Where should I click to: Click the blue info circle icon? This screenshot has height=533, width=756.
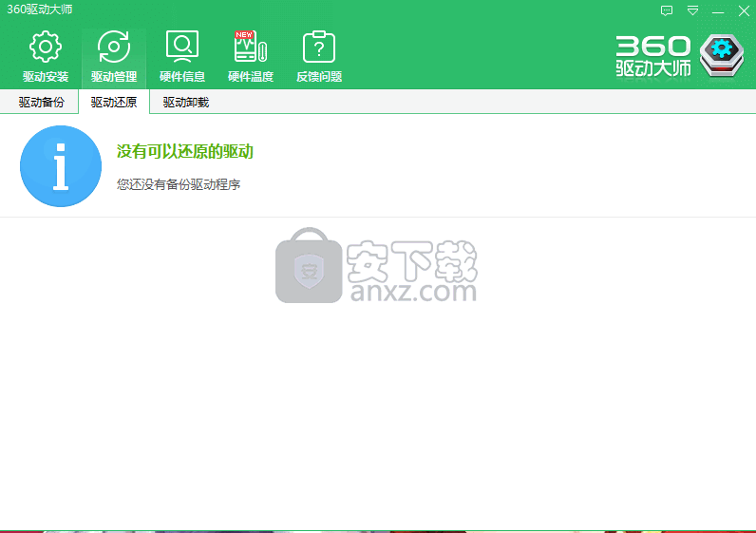[61, 166]
